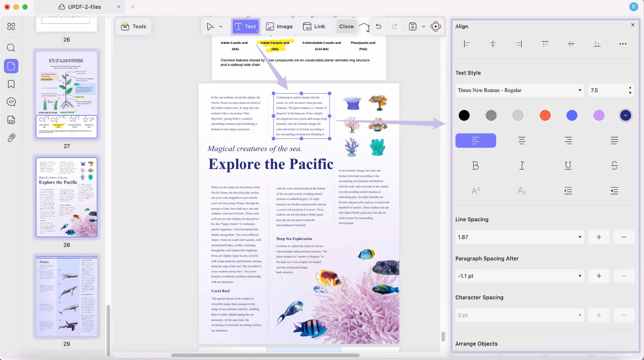Screen dimensions: 644x360
Task: Toggle bold text style
Action: [x=475, y=165]
